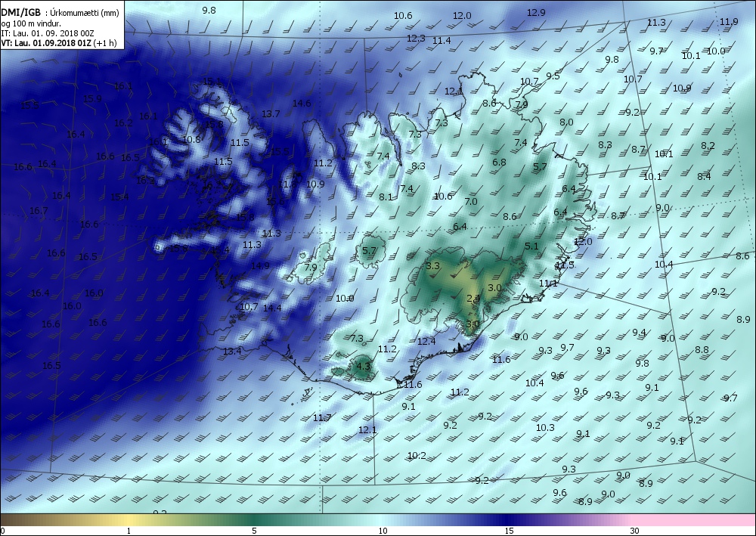Click the 11.1 value on the east coast
This screenshot has height=536, width=756.
pyautogui.click(x=548, y=283)
